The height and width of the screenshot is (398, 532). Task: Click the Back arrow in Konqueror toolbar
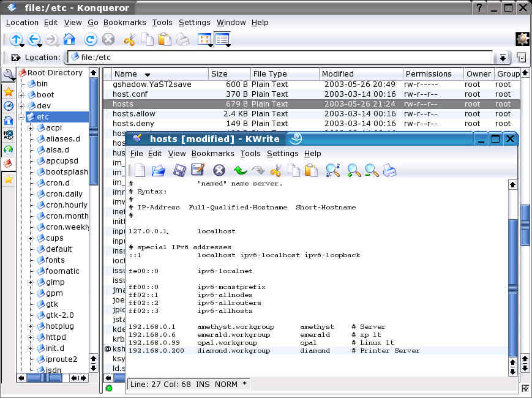(x=34, y=40)
